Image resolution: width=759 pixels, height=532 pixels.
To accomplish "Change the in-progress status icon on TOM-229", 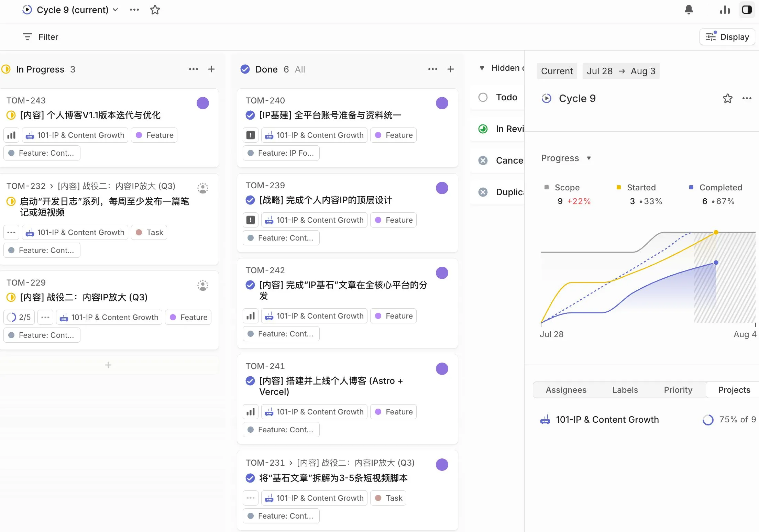I will pyautogui.click(x=11, y=297).
